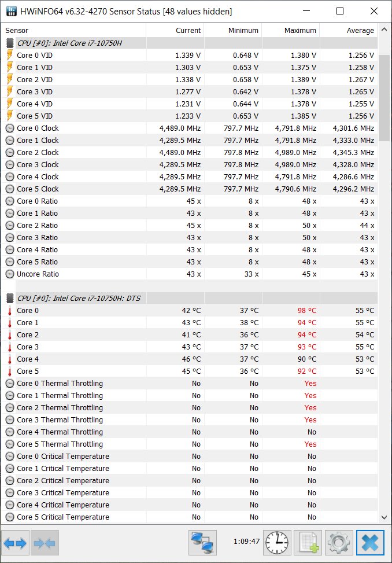Close sensors with the blue X button

tap(370, 543)
